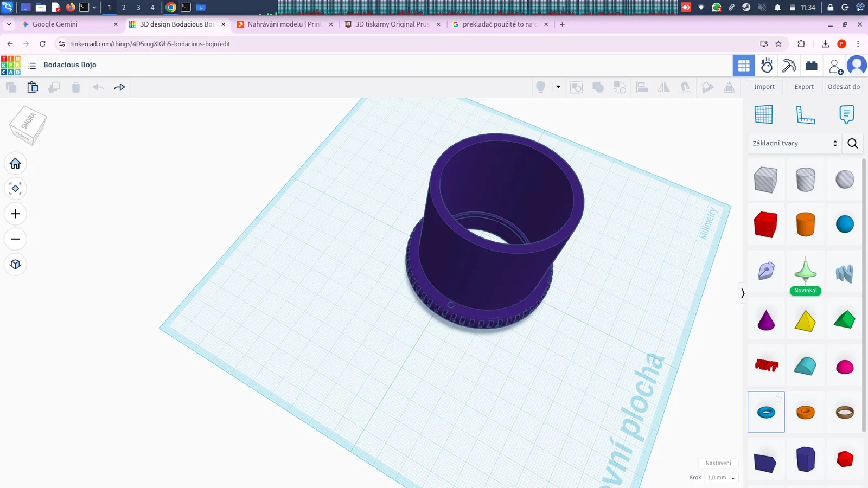
Task: Bookmark this page with the star
Action: 778,44
